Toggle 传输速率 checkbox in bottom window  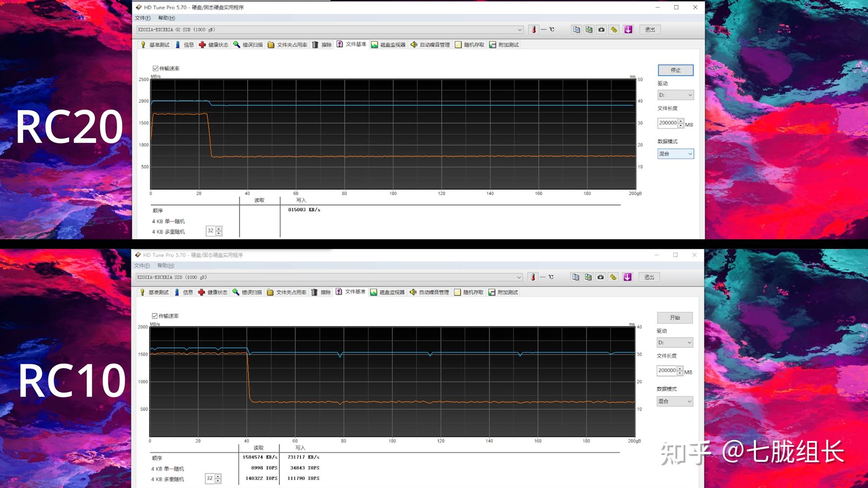(155, 316)
